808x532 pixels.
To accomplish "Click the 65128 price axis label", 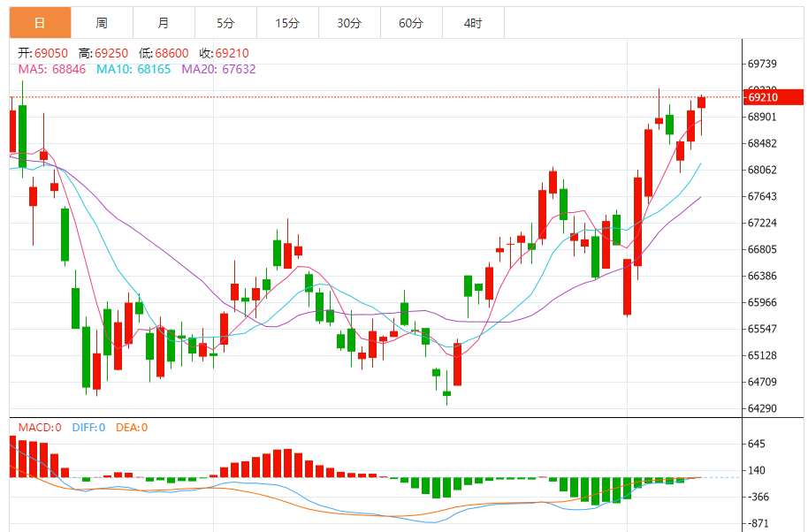I will pyautogui.click(x=762, y=355).
